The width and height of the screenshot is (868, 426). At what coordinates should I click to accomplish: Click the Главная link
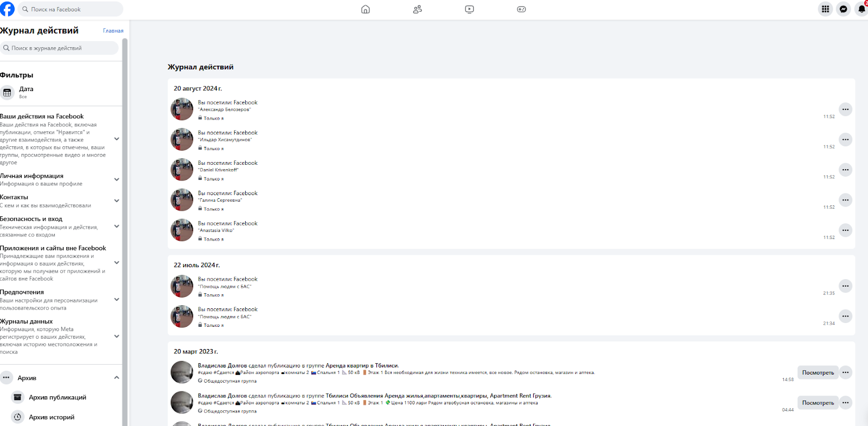(x=113, y=31)
